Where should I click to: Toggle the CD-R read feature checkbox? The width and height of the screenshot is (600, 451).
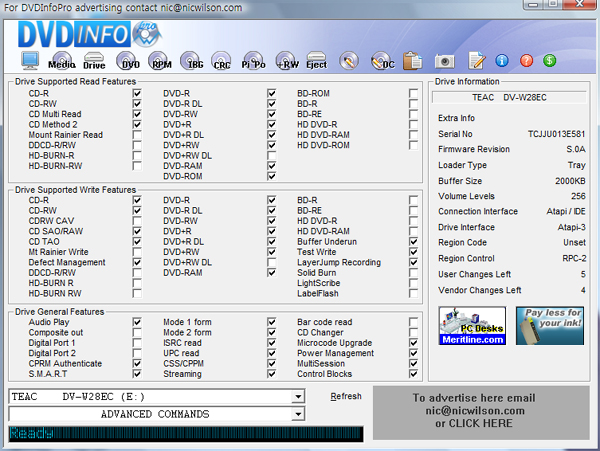tap(137, 93)
